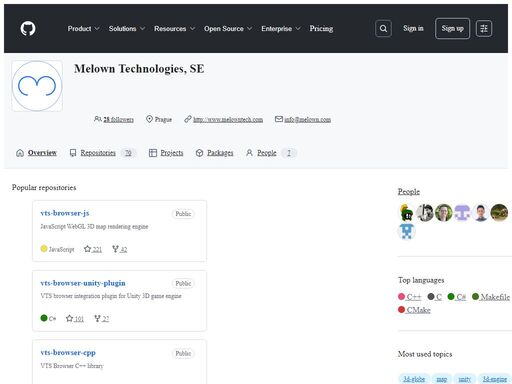Click the yellow JavaScript color dot

(44, 248)
